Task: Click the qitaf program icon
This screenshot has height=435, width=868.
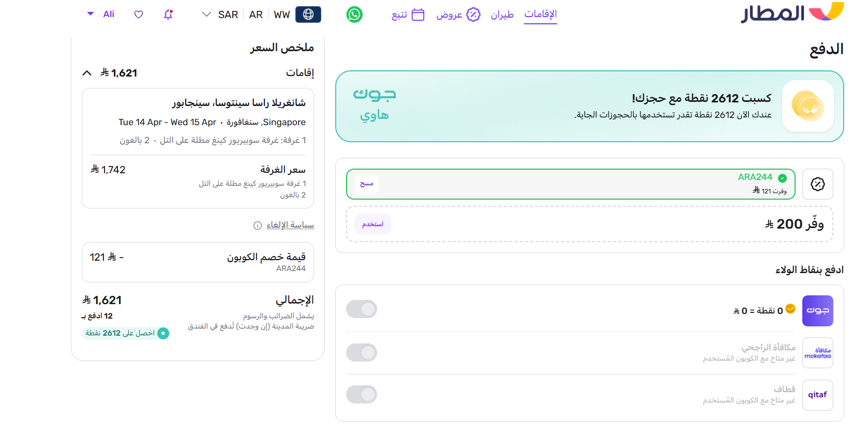Action: [x=817, y=395]
